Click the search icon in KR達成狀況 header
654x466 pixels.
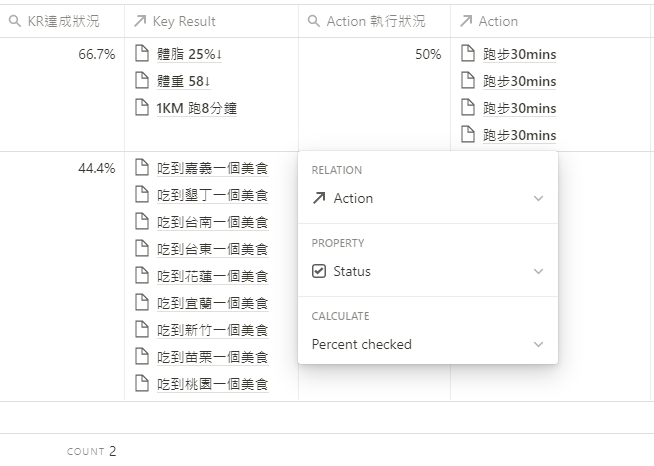tap(15, 21)
